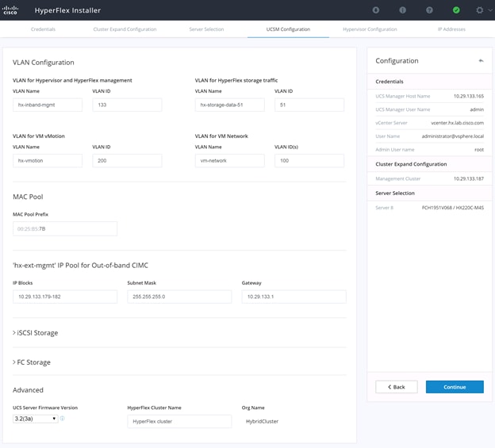Viewport: 495px width, 448px height.
Task: Open the info icon in top bar
Action: (402, 10)
